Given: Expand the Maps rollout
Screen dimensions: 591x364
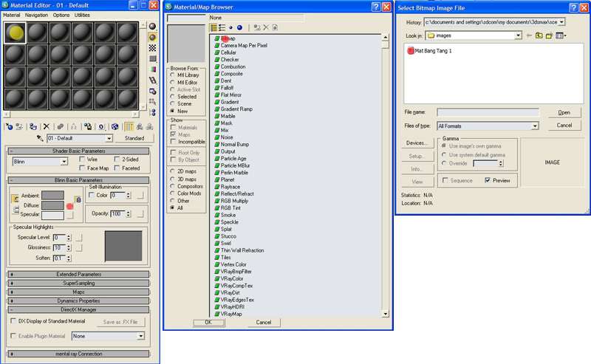Looking at the screenshot, I should coord(78,292).
